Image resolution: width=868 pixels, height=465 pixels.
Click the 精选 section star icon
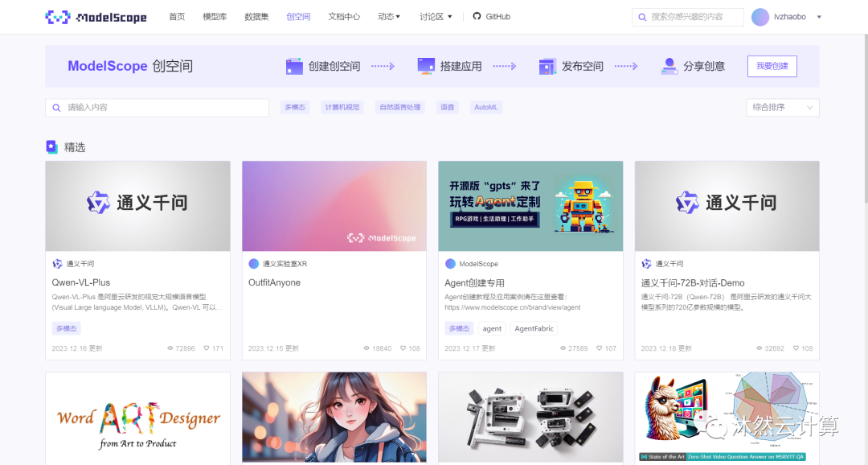tap(51, 147)
